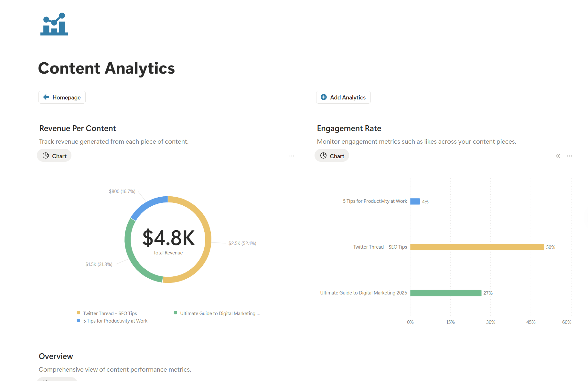Open the Engagement Rate ellipsis menu
This screenshot has width=588, height=381.
pos(570,156)
